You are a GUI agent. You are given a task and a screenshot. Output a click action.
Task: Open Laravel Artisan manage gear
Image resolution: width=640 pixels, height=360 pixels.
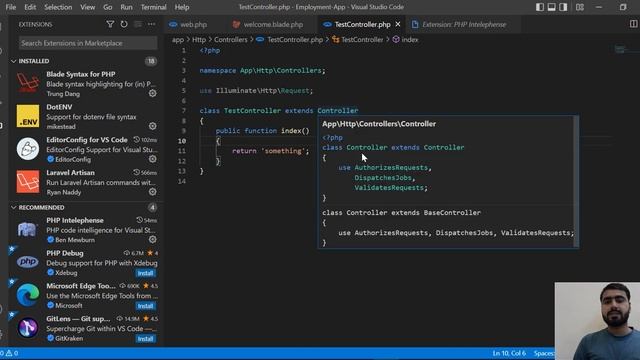[x=153, y=191]
